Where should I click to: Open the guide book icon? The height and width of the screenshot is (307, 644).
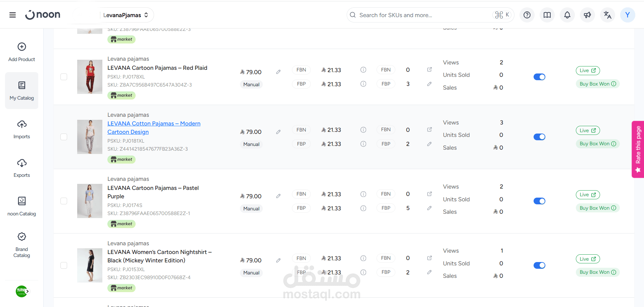coord(547,15)
